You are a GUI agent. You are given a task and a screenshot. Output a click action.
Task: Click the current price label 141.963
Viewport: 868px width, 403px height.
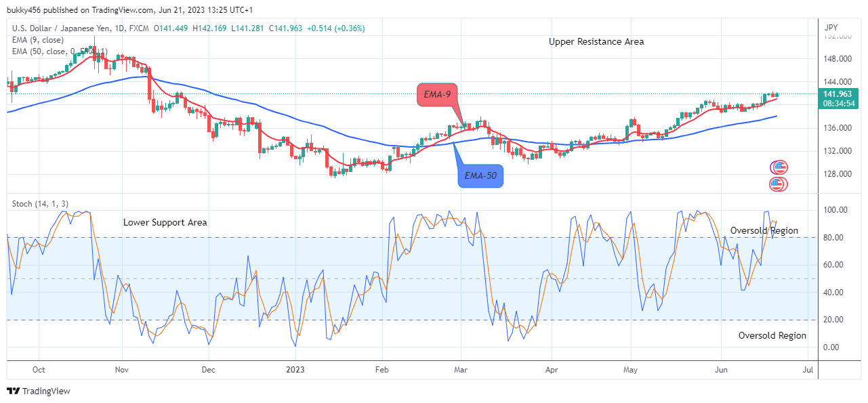pos(838,94)
